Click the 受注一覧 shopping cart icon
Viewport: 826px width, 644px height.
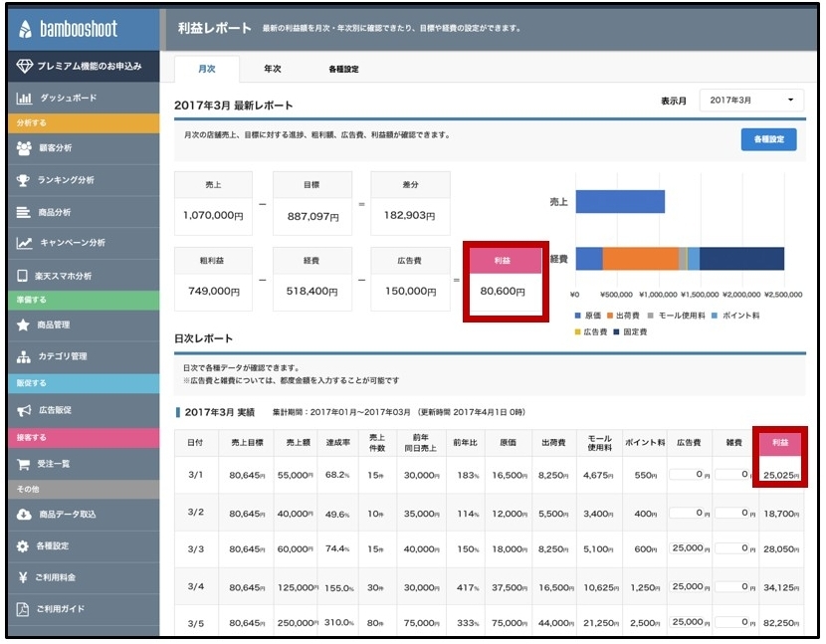click(25, 464)
